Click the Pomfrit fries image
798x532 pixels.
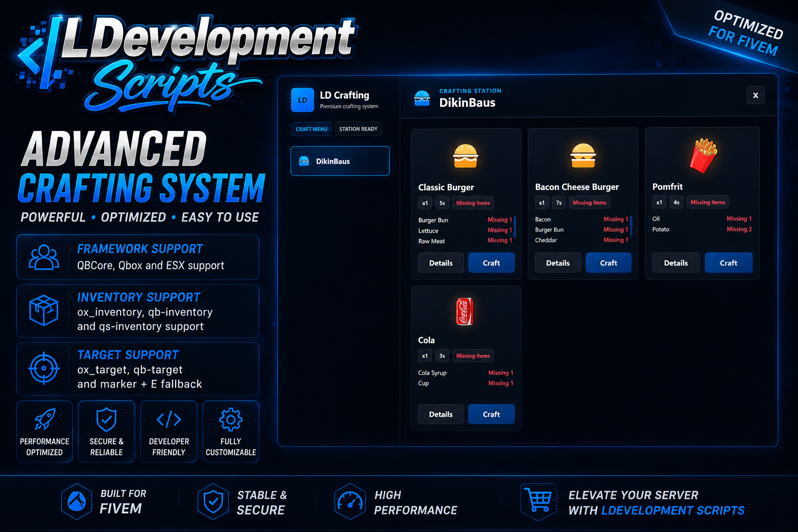pyautogui.click(x=703, y=155)
